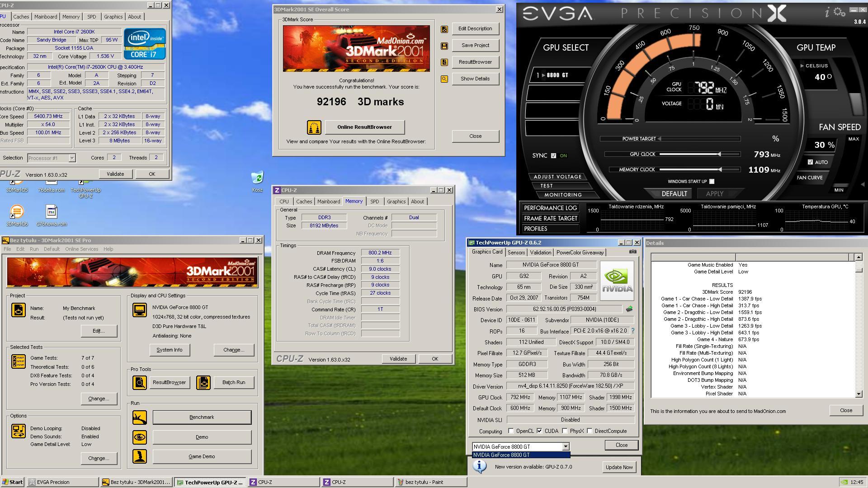This screenshot has width=868, height=488.
Task: Click the bus interface question mark icon
Action: [x=632, y=331]
